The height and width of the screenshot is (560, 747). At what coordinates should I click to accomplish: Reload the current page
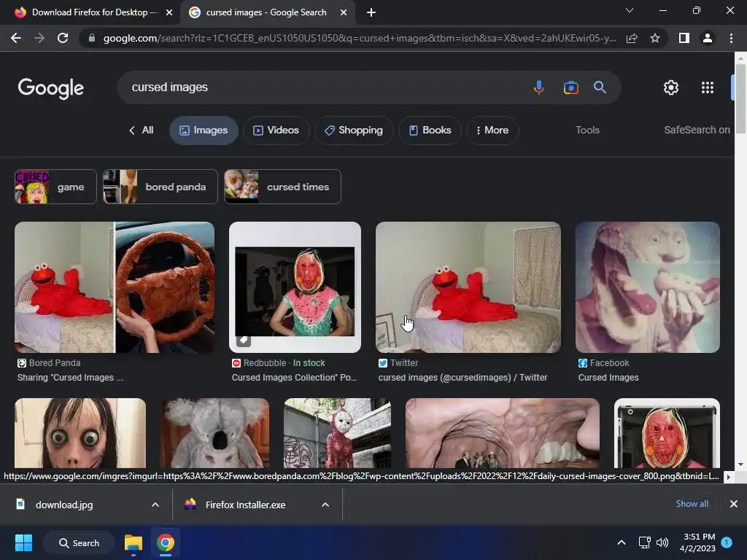pyautogui.click(x=63, y=38)
